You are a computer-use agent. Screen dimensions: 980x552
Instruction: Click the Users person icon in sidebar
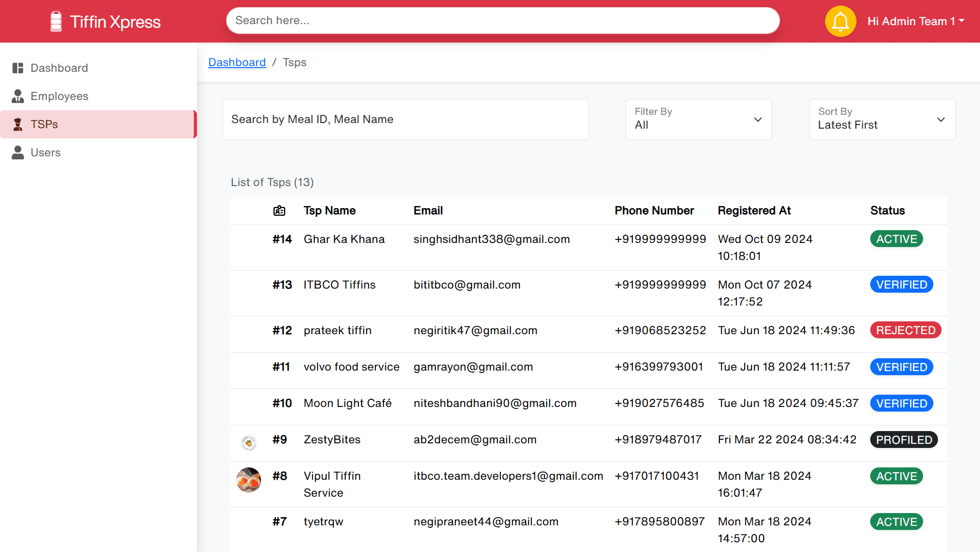point(18,153)
